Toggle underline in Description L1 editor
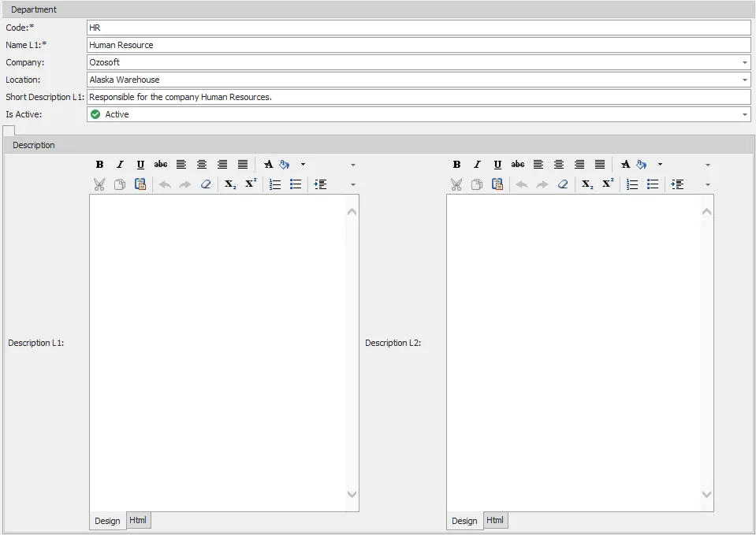 point(140,165)
